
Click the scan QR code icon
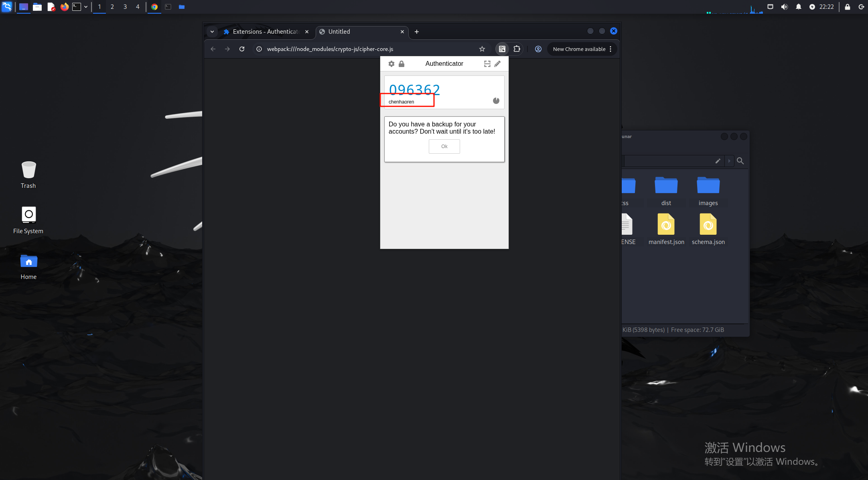pyautogui.click(x=487, y=64)
